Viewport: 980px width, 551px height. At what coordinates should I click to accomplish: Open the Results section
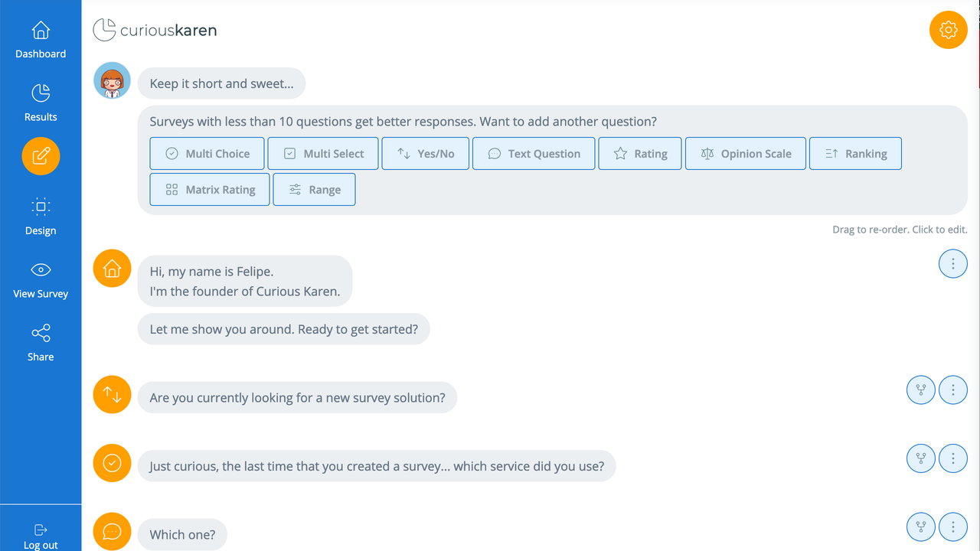(x=41, y=103)
